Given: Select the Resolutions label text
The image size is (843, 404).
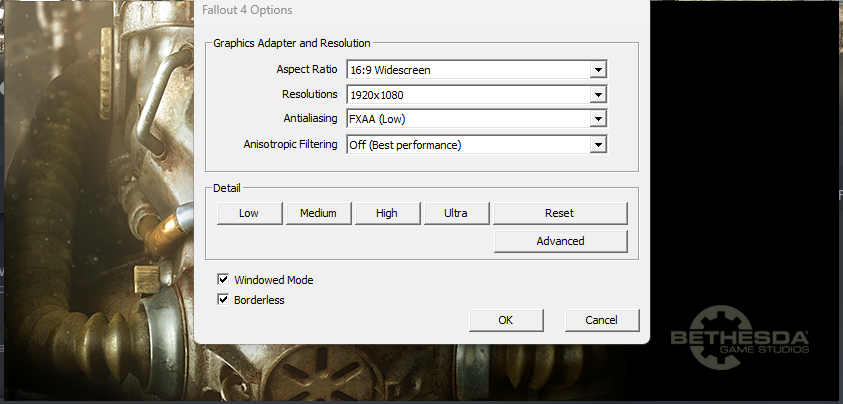Looking at the screenshot, I should point(310,94).
